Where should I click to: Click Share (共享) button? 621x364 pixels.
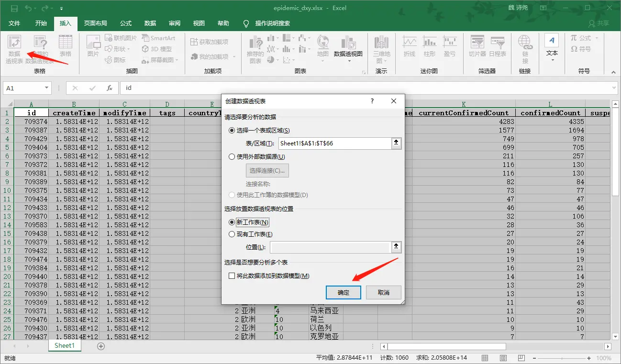pos(598,23)
